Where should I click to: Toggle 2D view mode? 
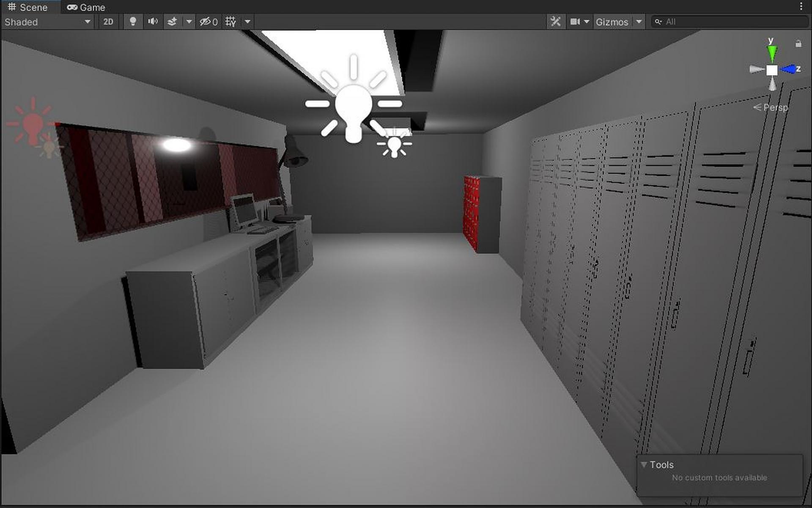[x=108, y=22]
